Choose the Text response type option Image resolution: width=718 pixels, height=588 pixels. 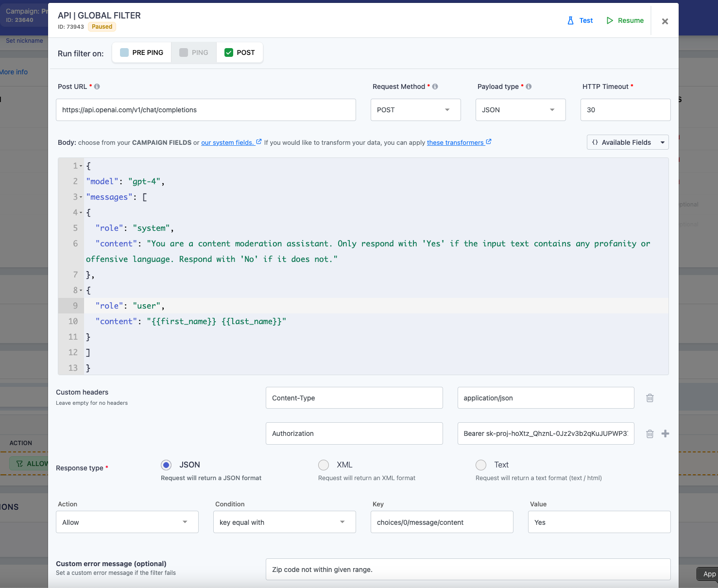(481, 465)
